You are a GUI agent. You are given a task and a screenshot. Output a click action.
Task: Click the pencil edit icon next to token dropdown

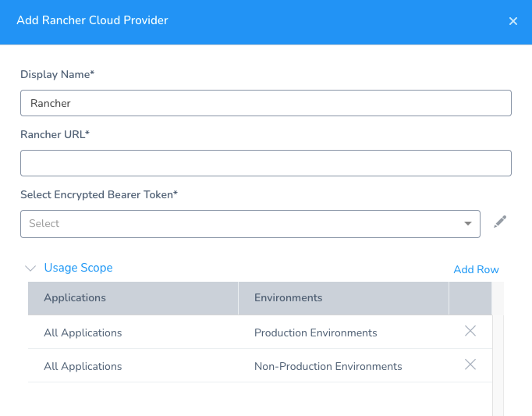coord(500,222)
